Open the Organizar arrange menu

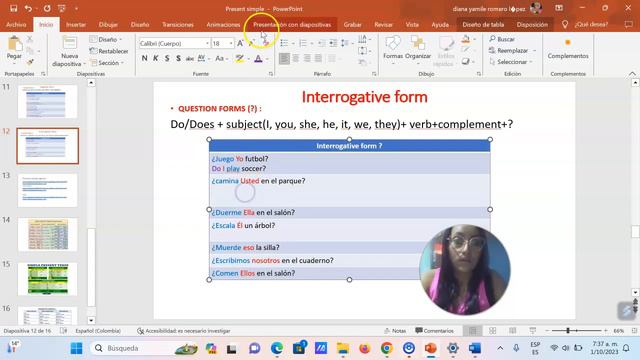click(418, 50)
